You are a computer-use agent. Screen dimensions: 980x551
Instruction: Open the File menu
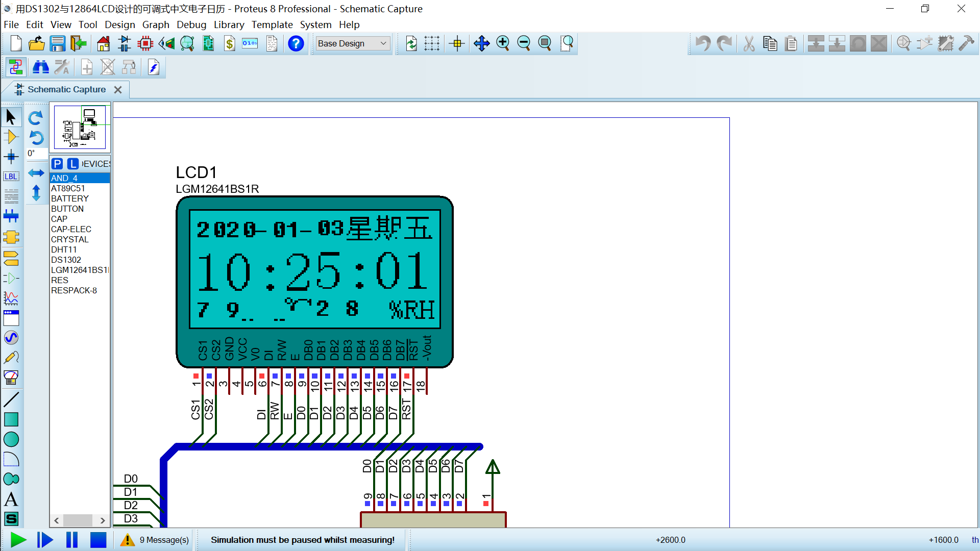11,24
